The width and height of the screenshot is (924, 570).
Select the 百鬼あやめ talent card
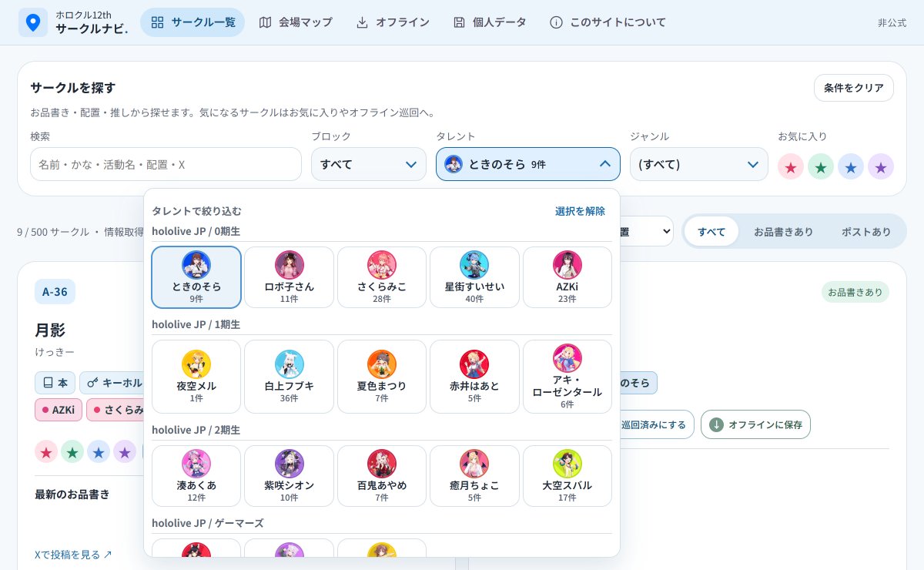382,476
